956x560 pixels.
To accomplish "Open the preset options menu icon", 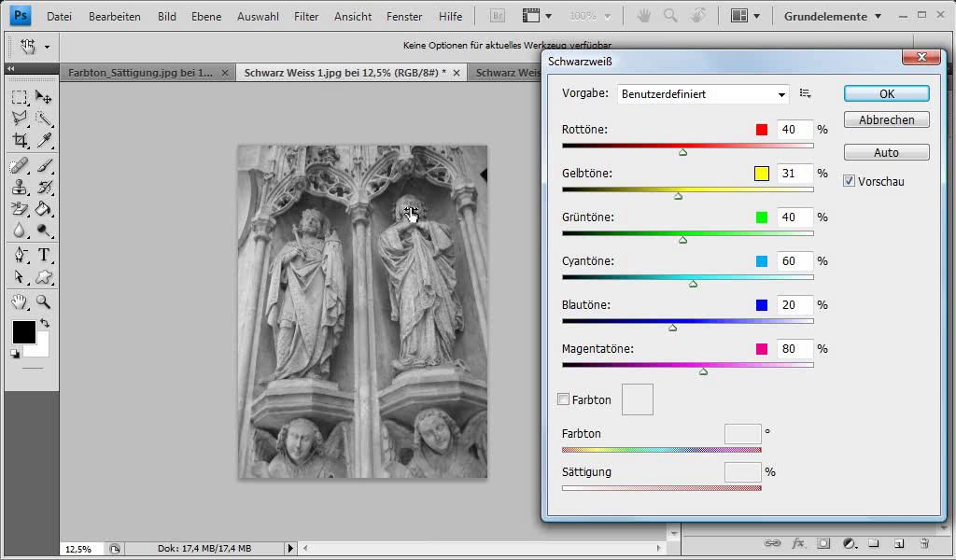I will (806, 93).
